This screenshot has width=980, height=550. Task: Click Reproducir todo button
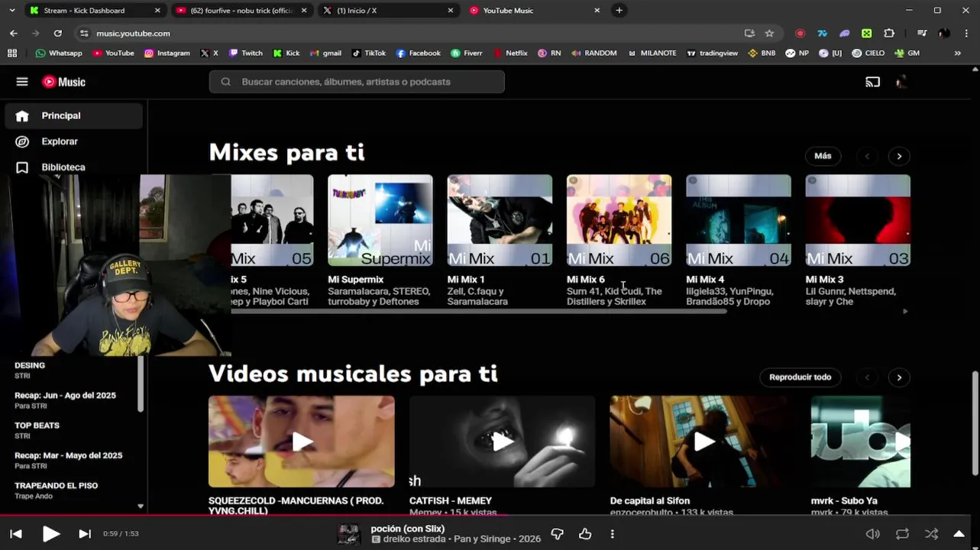pos(800,377)
